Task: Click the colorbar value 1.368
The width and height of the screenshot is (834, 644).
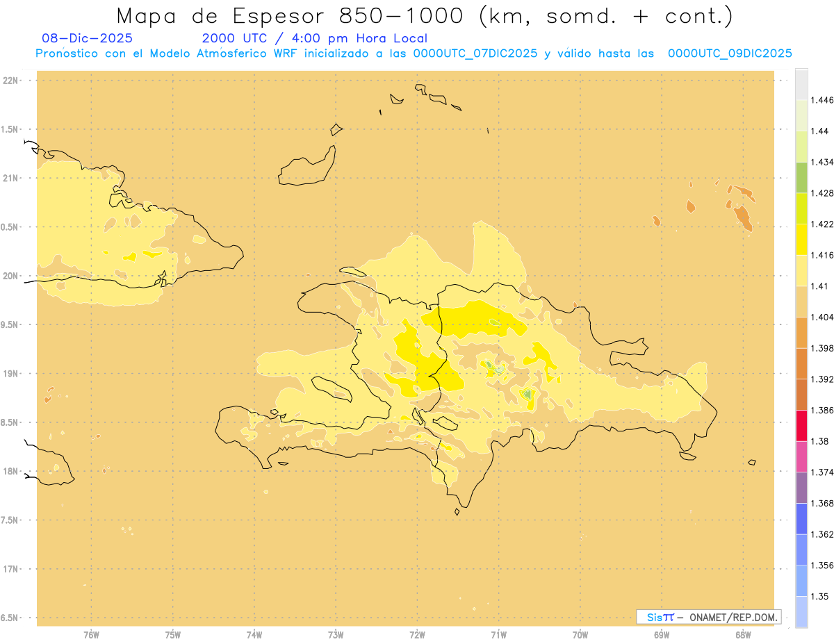Action: (824, 503)
